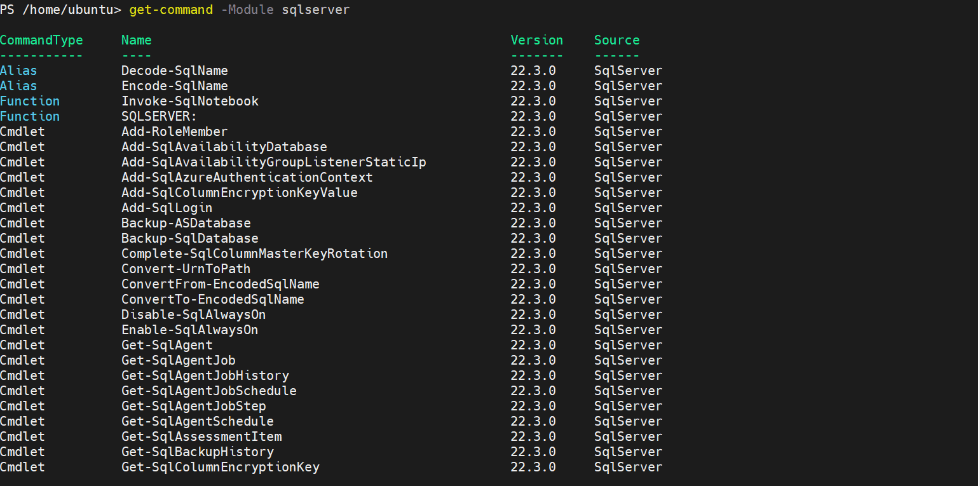
Task: Click the Version column header
Action: [x=537, y=40]
